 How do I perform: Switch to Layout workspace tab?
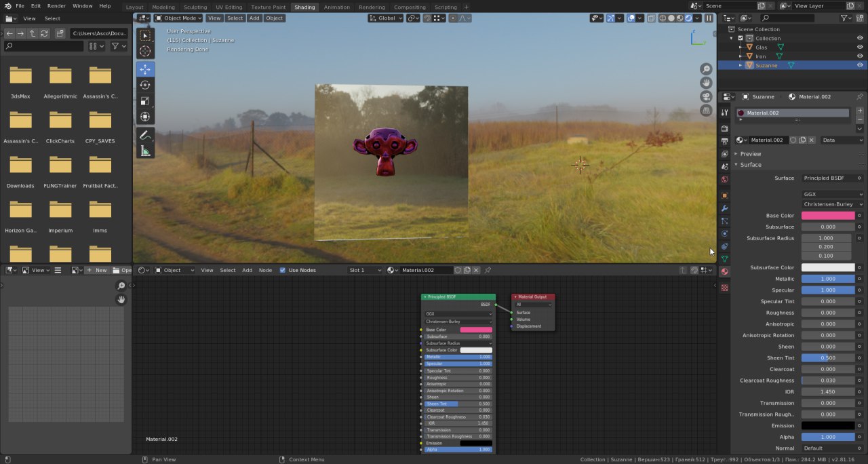[x=134, y=7]
